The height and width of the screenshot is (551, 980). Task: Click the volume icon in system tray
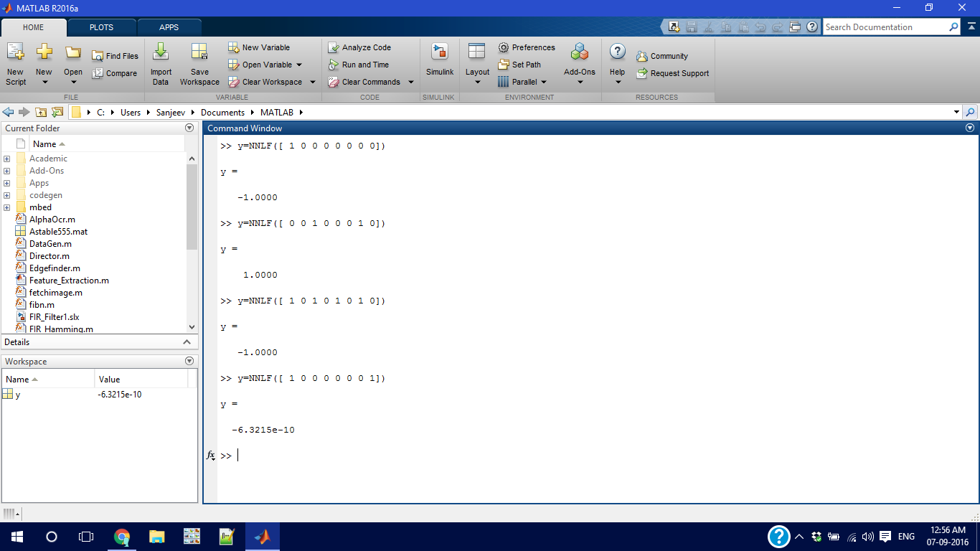point(868,537)
